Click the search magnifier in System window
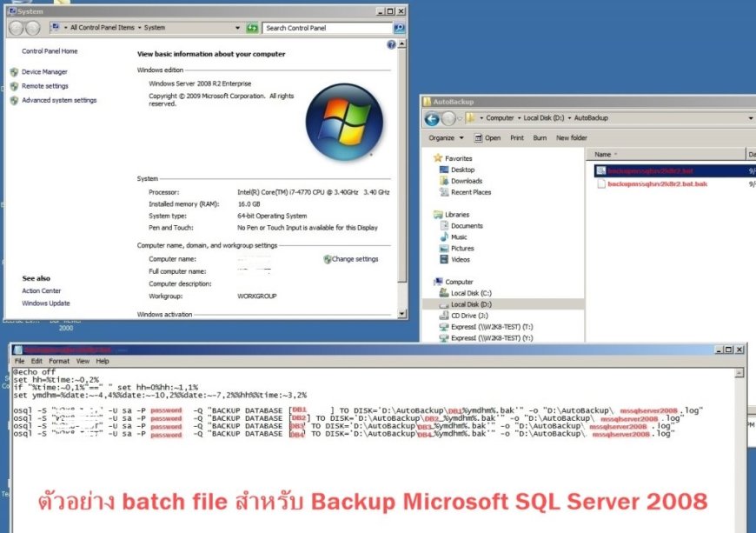Viewport: 756px width, 533px height. (x=399, y=28)
